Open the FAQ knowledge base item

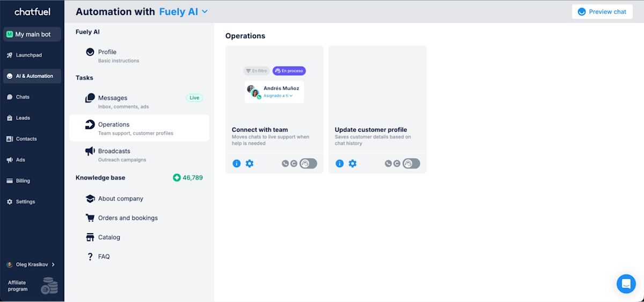pyautogui.click(x=104, y=257)
